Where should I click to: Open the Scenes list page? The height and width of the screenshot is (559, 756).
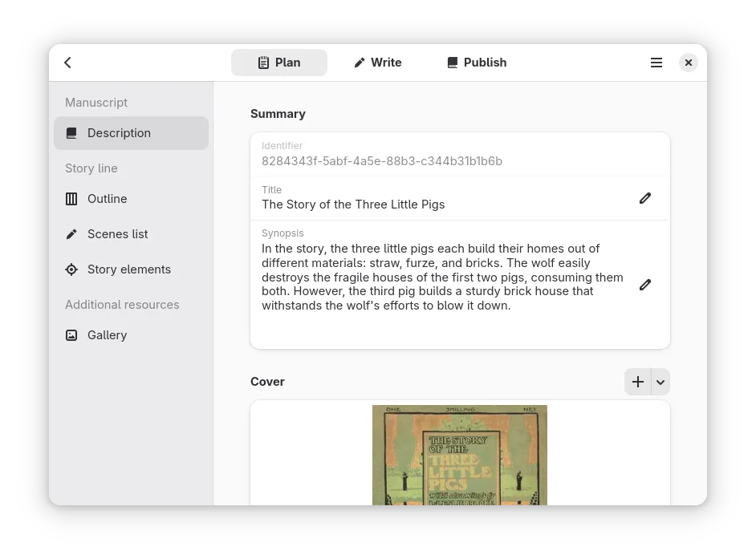point(118,234)
